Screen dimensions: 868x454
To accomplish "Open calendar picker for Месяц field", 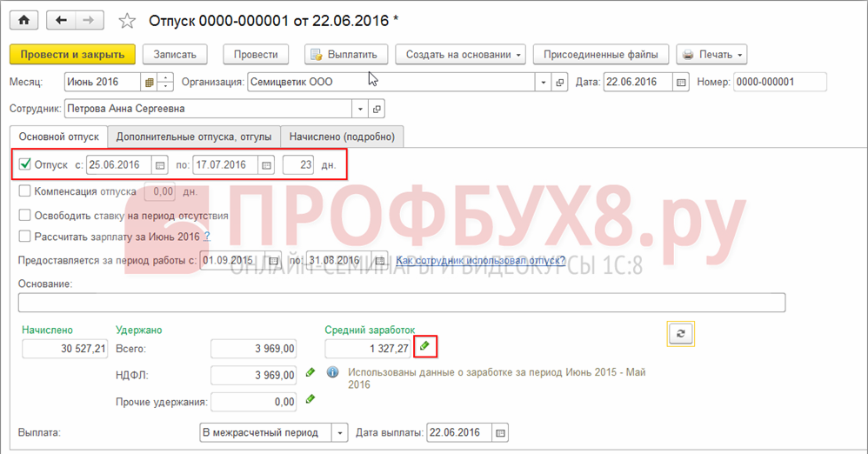I will click(x=149, y=82).
